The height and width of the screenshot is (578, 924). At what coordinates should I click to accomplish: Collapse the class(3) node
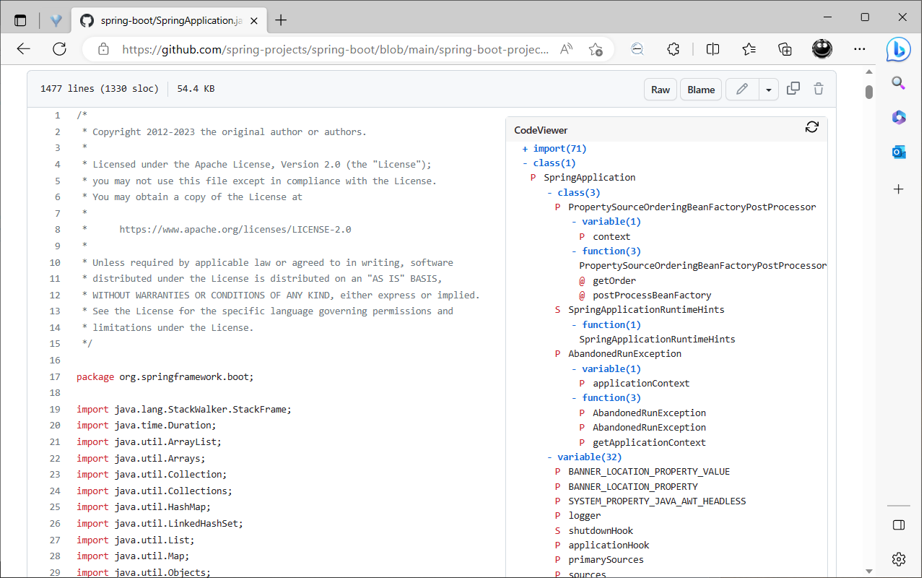[574, 192]
